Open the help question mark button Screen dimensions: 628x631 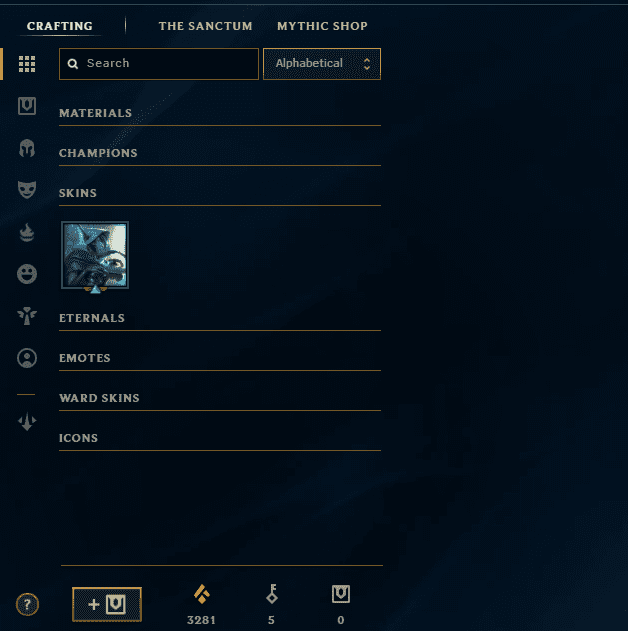click(27, 604)
